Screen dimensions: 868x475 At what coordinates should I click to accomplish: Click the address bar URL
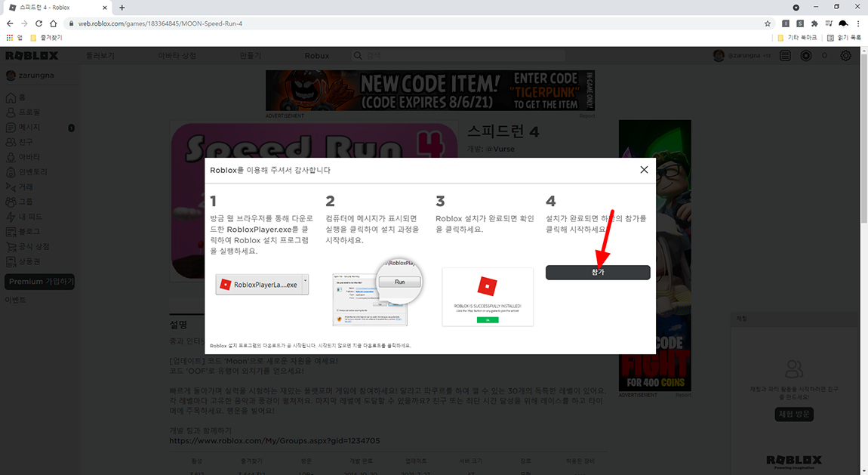(160, 24)
